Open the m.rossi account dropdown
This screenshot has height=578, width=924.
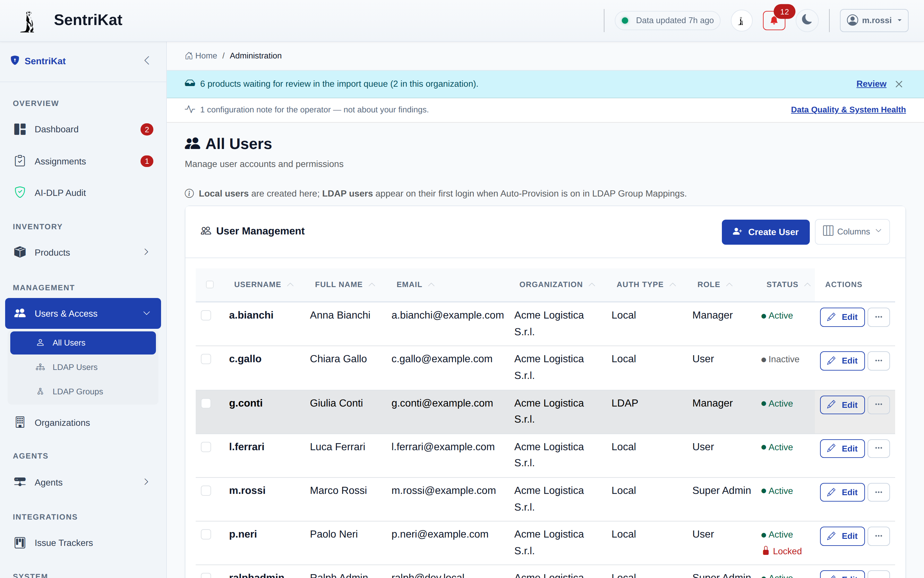pyautogui.click(x=874, y=20)
